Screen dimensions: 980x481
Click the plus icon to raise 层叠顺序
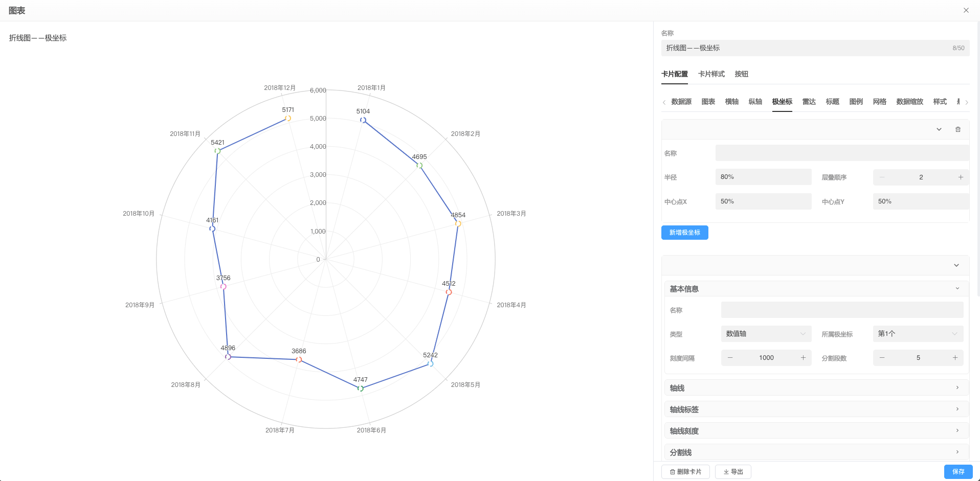(961, 177)
